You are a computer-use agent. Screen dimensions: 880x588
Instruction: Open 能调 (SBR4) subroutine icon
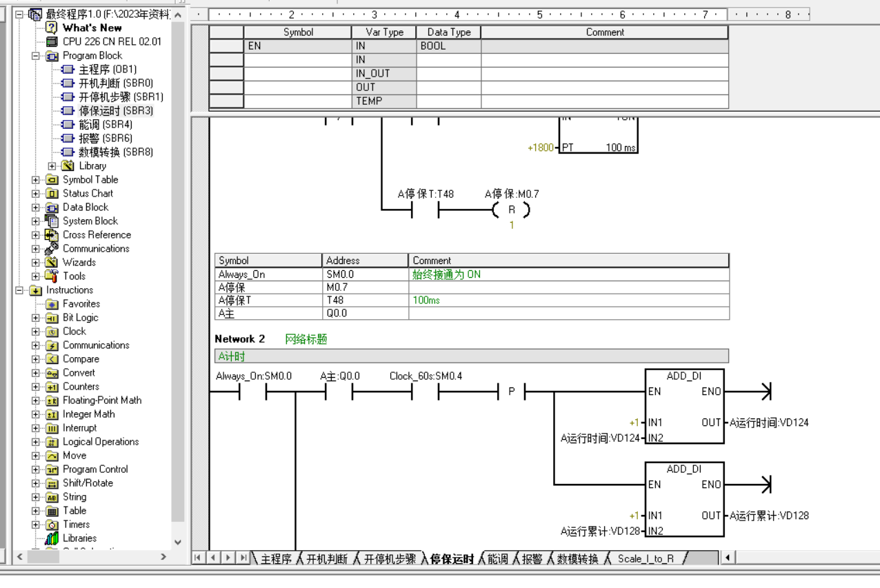click(x=67, y=124)
